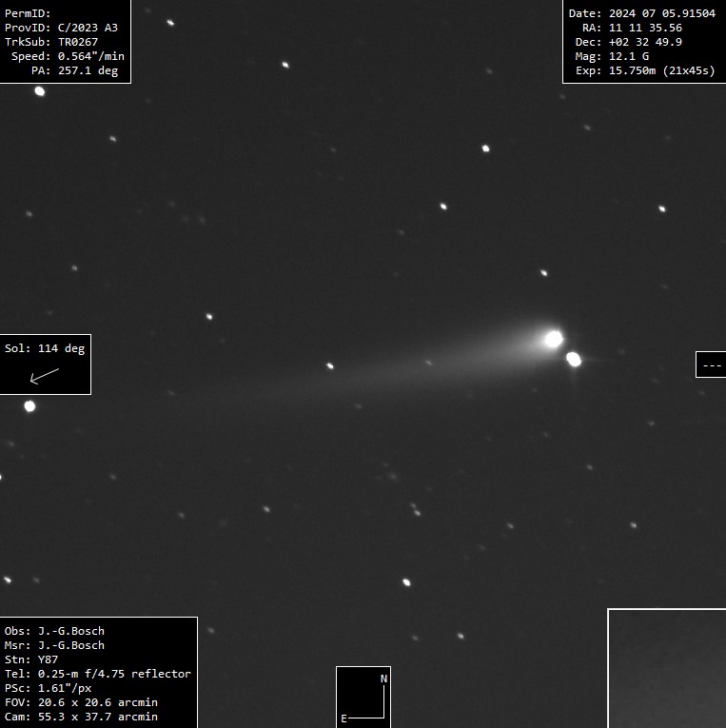Select the "PermID:" label
The image size is (726, 728).
coord(28,13)
